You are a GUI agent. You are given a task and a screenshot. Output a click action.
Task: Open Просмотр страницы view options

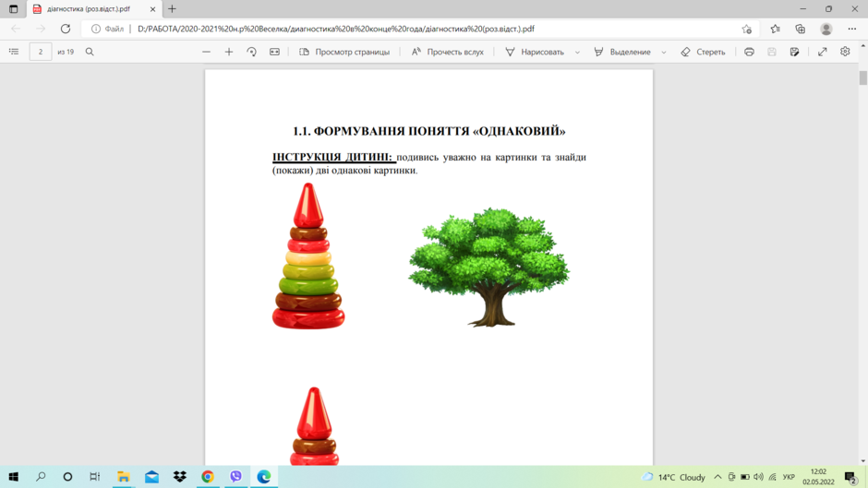tap(344, 52)
